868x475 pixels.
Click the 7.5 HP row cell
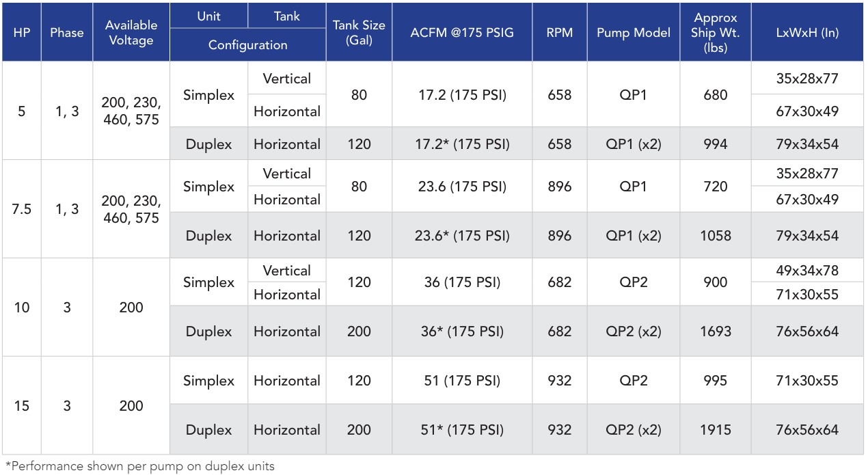pos(22,209)
